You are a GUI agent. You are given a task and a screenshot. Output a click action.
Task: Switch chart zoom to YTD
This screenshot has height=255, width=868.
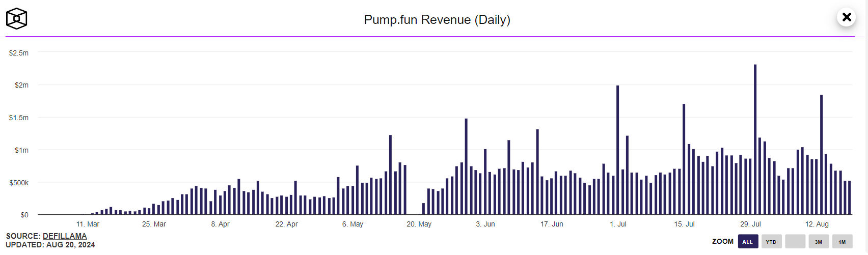[x=771, y=242]
